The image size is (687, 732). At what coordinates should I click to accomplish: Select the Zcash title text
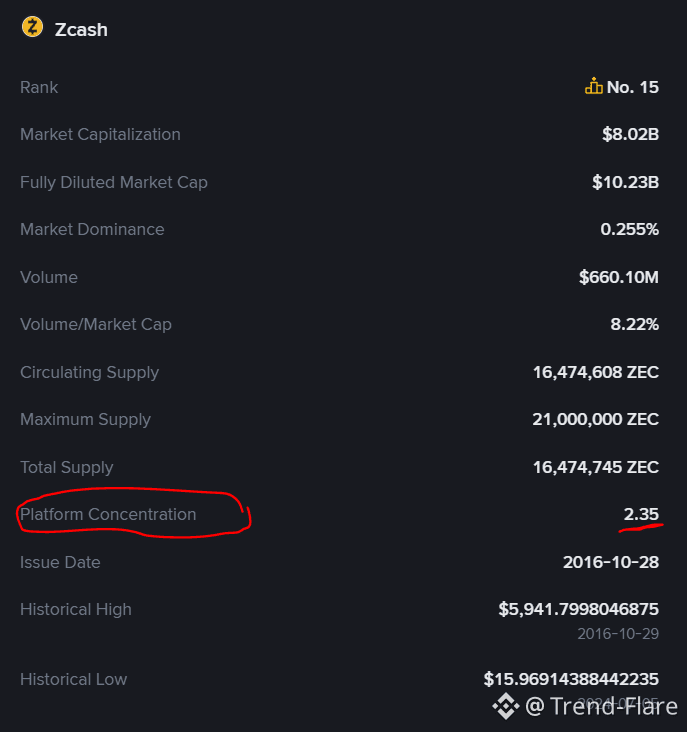[81, 29]
